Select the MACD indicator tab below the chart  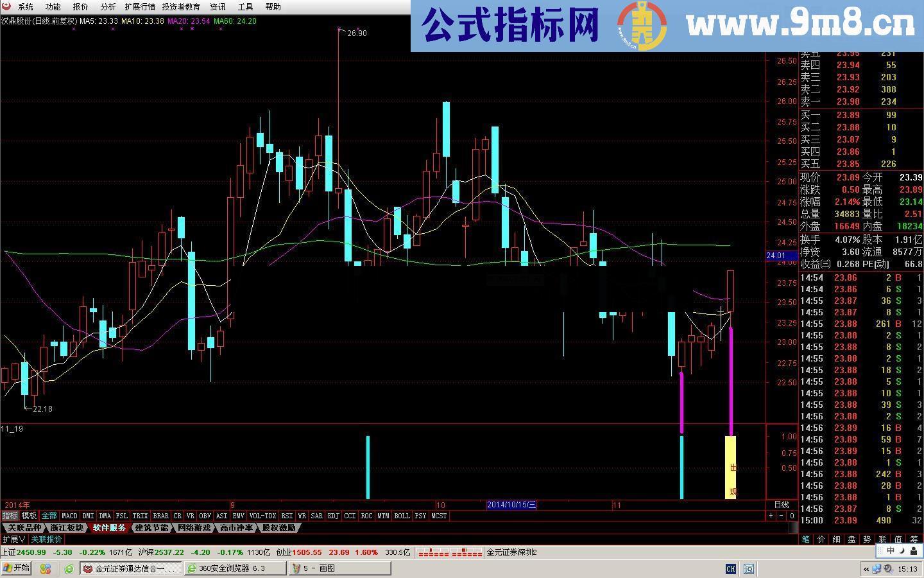pyautogui.click(x=69, y=516)
